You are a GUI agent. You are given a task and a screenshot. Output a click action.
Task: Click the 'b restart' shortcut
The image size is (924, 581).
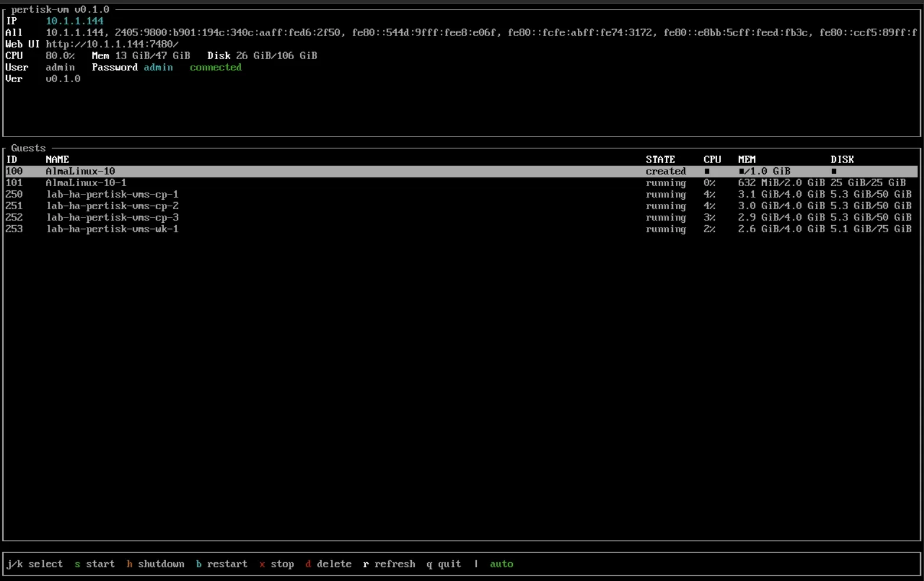point(222,564)
